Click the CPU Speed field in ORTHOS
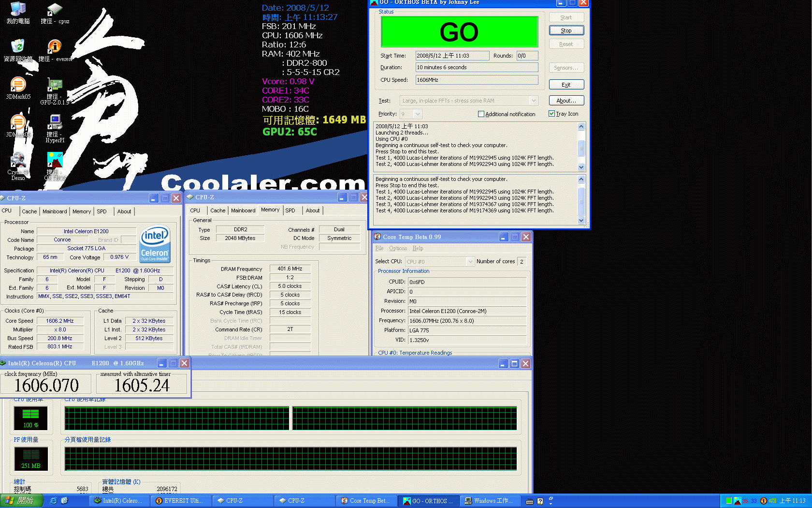This screenshot has height=508, width=812. tap(477, 80)
